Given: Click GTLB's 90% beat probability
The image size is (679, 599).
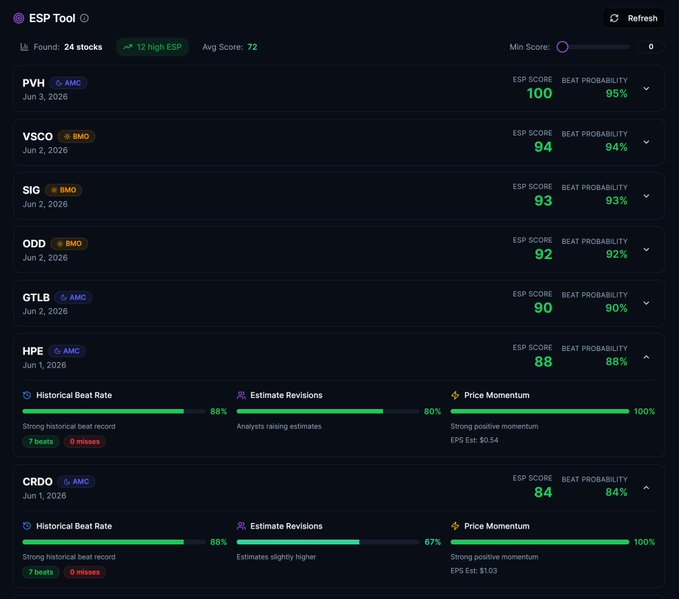Looking at the screenshot, I should point(616,308).
